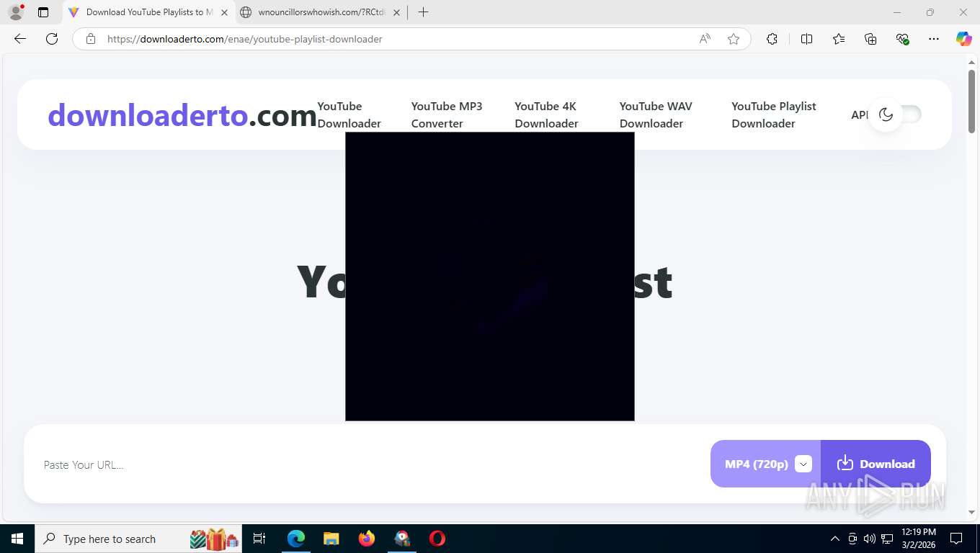
Task: Open the downloaderto.com logo link
Action: tap(182, 115)
